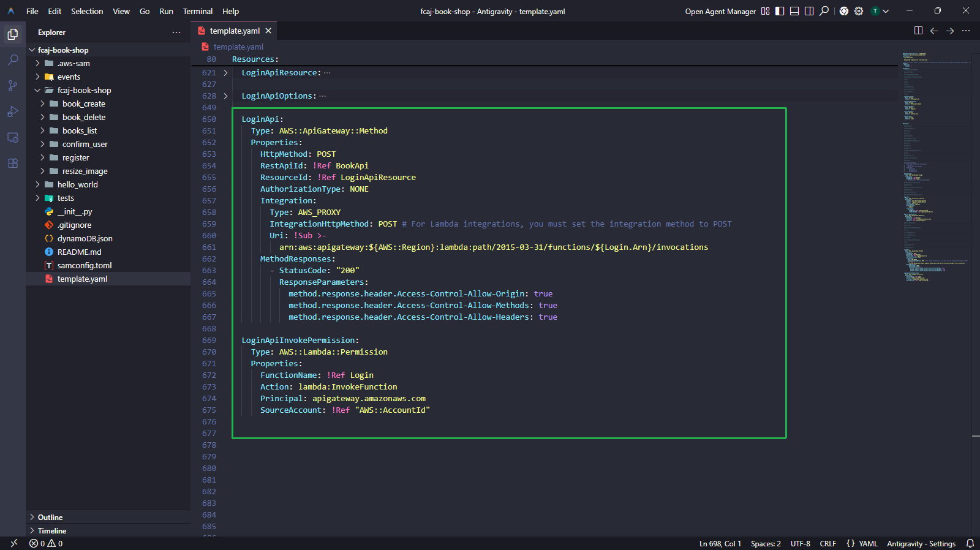
Task: Toggle the bottom panel
Action: click(x=794, y=11)
